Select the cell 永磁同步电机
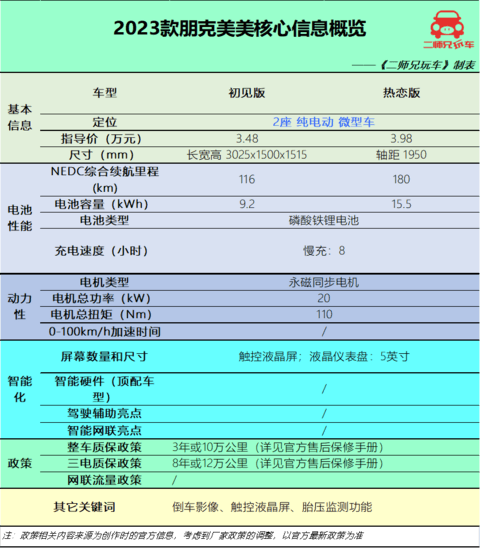This screenshot has height=548, width=480. [x=324, y=282]
